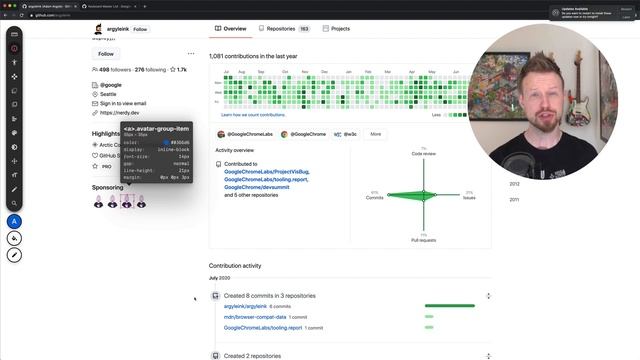This screenshot has width=640, height=360.
Task: Select the VisBug font styles tool
Action: [x=14, y=175]
